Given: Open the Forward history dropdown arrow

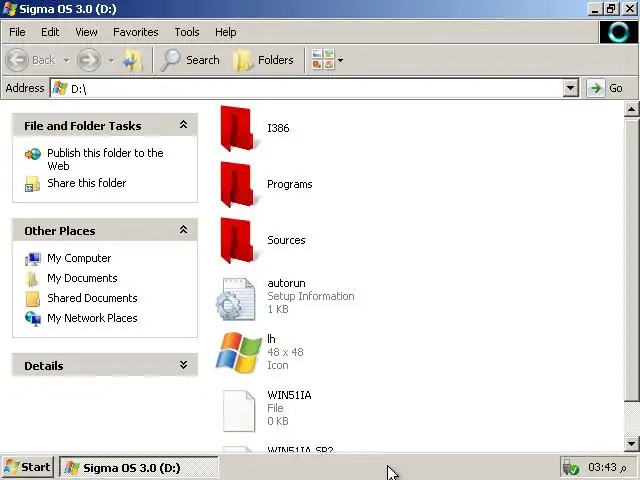Looking at the screenshot, I should 111,60.
